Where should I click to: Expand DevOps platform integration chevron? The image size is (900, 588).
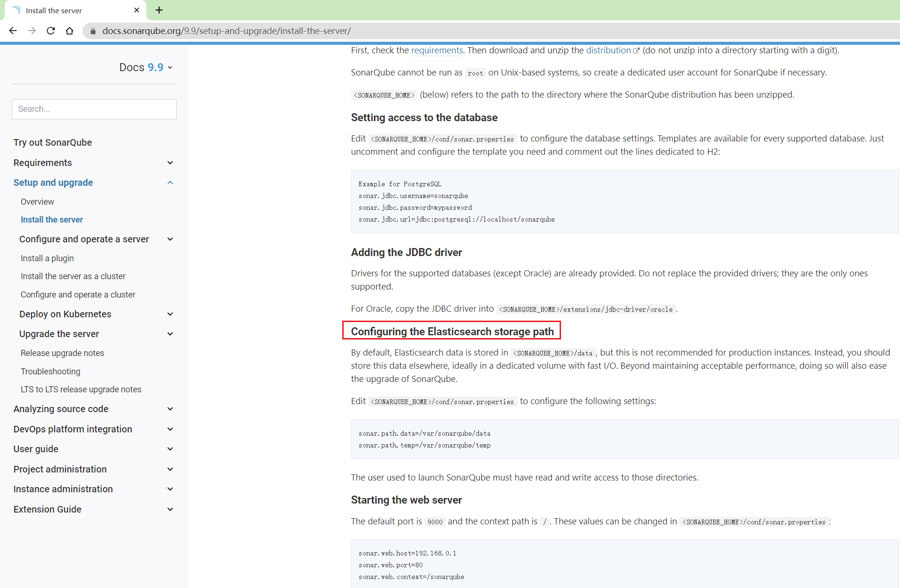pos(170,429)
